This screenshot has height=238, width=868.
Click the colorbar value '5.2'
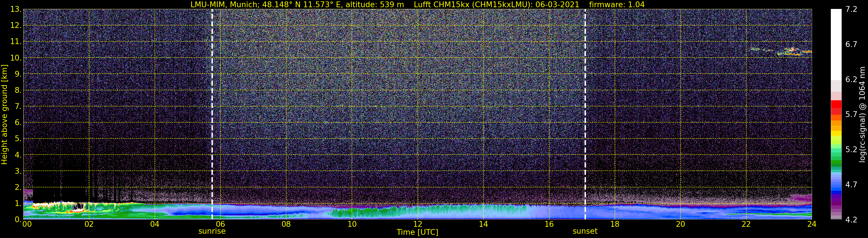(x=851, y=150)
